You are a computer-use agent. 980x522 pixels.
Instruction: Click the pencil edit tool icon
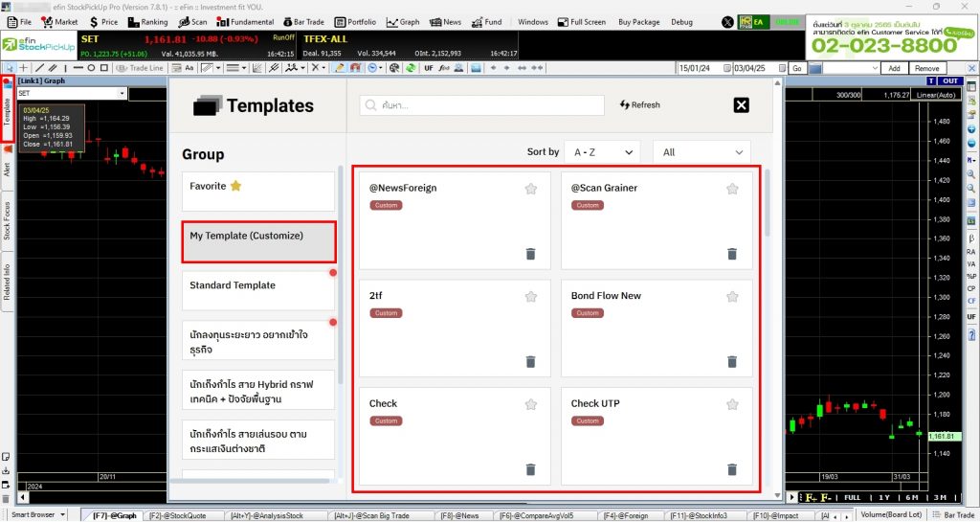340,67
